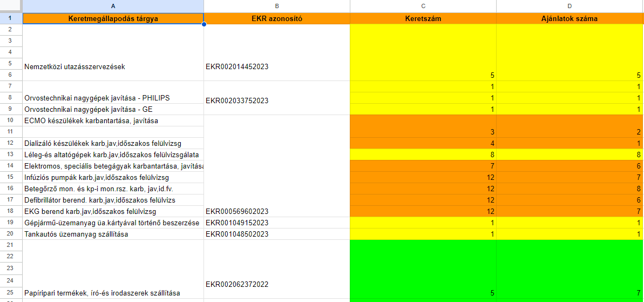Select the 'Papíripari termékek, író-és irodaszerek szállítása' cell
This screenshot has width=644, height=302.
tap(113, 293)
